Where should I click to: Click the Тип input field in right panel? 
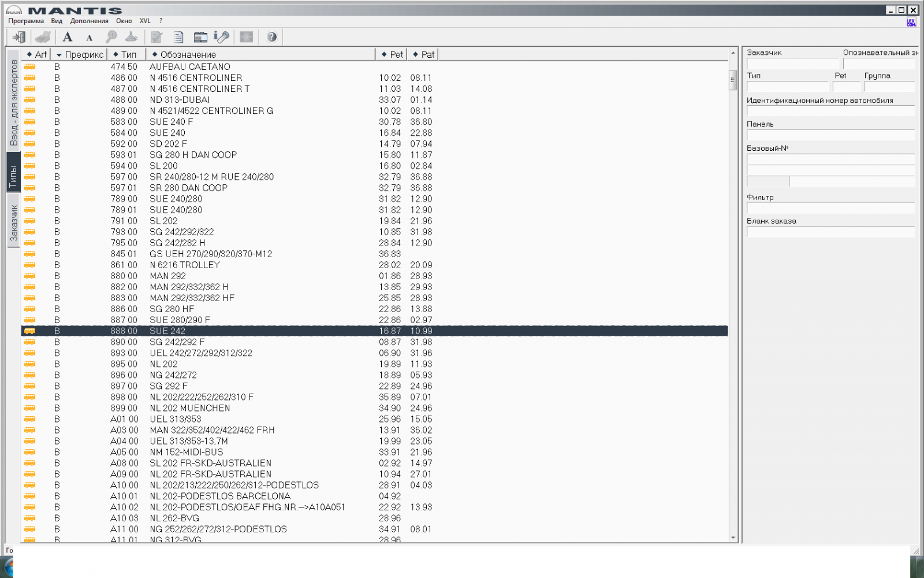tap(788, 87)
